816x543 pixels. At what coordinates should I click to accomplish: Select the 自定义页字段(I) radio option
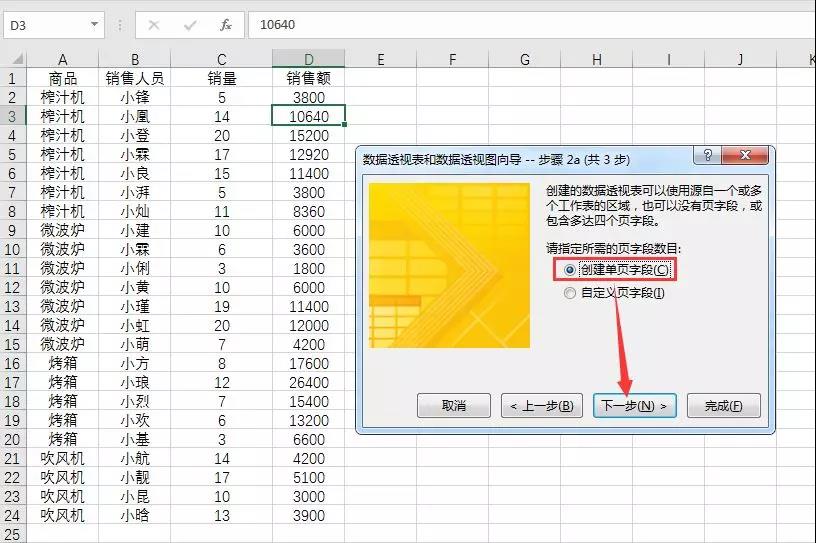(x=614, y=293)
